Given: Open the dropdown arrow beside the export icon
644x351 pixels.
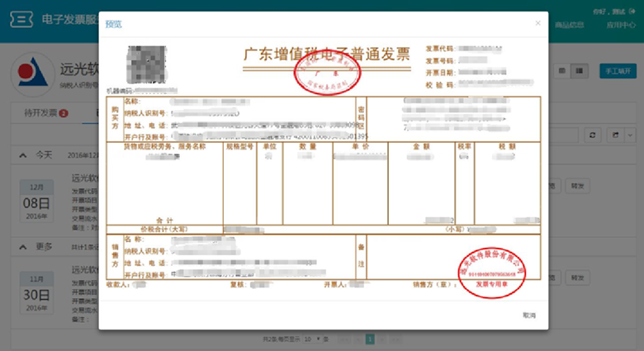Looking at the screenshot, I should pos(629,135).
